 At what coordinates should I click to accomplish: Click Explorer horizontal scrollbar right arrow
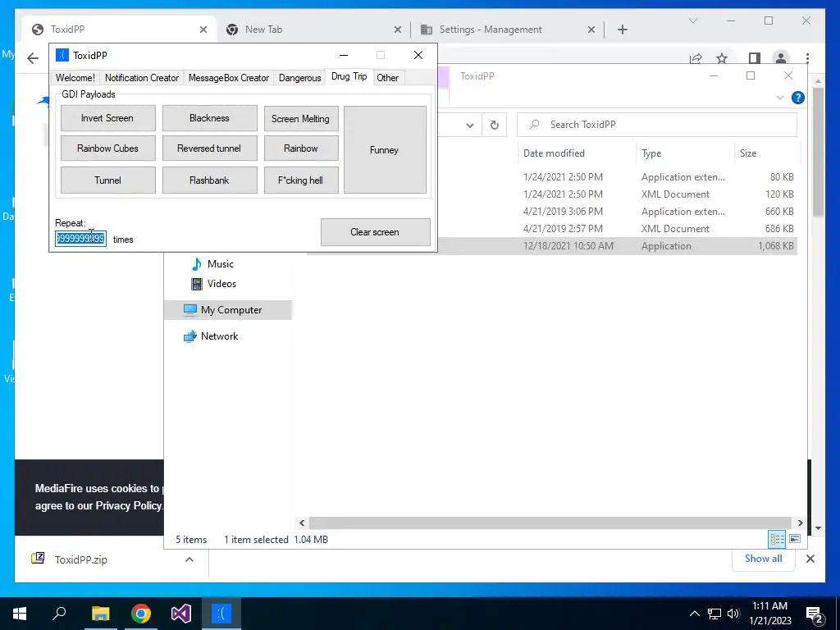point(800,523)
